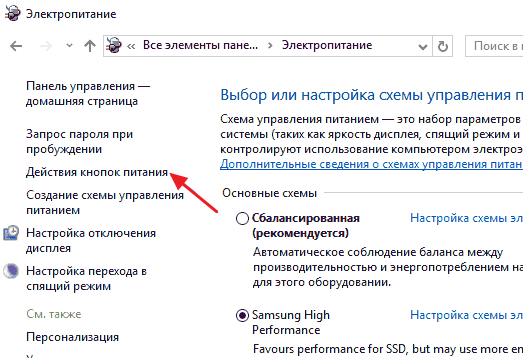523x362 pixels.
Task: Click the sleep mode moon icon
Action: 11,271
